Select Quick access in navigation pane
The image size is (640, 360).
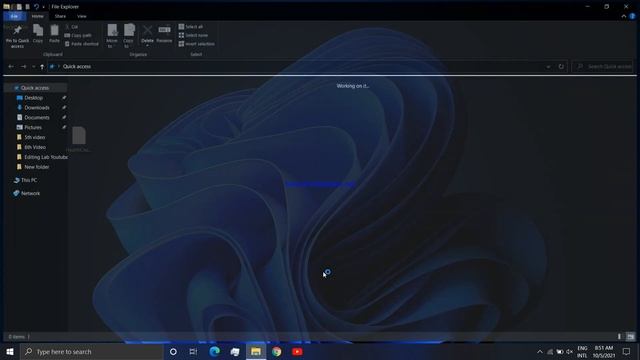point(35,88)
